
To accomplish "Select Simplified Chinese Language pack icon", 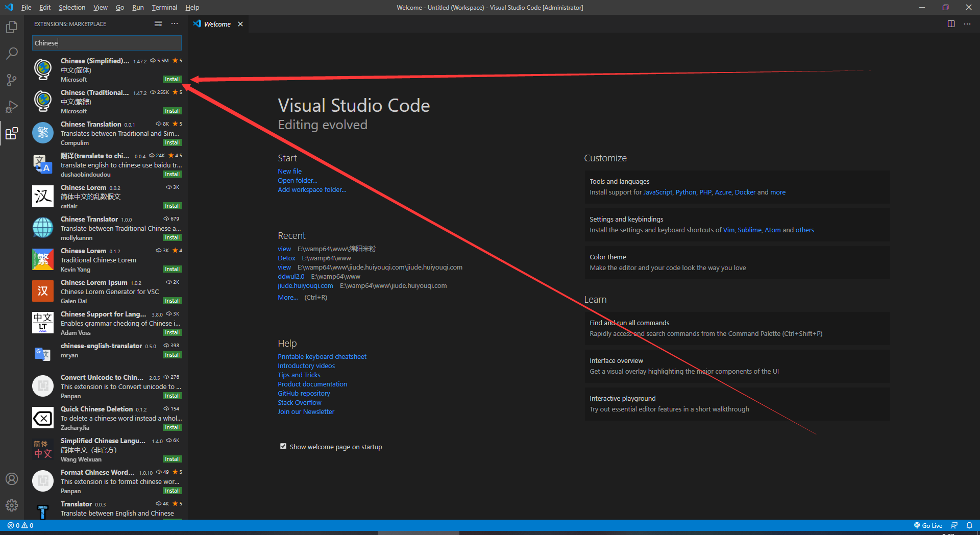I will pyautogui.click(x=43, y=449).
